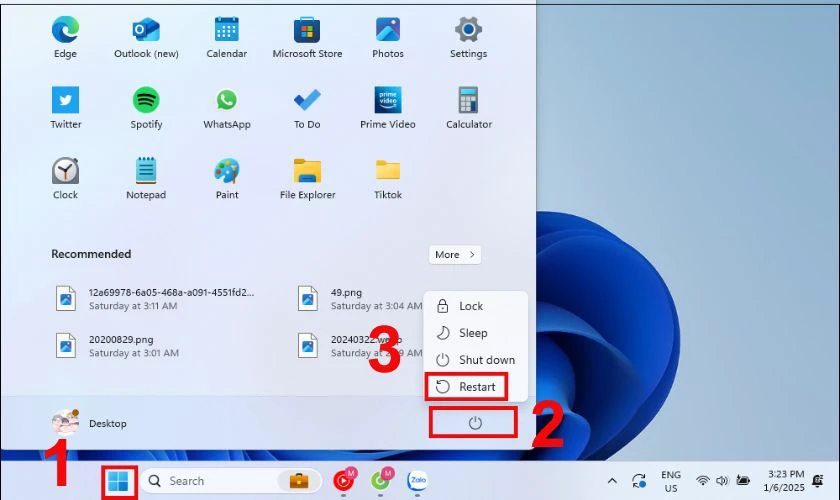
Task: Open recommended file 12a69978-6a05-468a-a091-4551fd2...
Action: 155,299
